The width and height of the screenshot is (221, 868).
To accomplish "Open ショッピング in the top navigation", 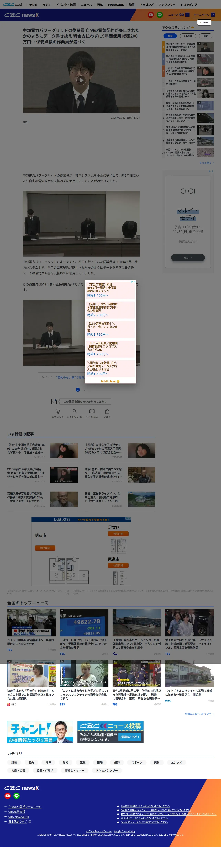I will tap(189, 5).
